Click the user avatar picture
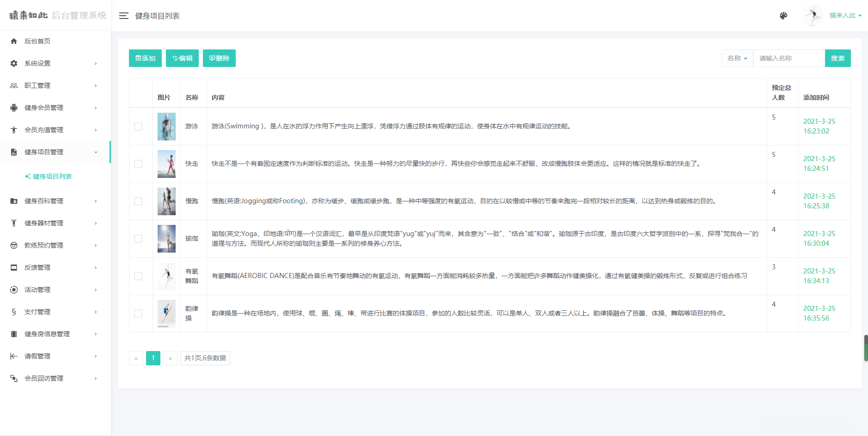 pos(813,16)
